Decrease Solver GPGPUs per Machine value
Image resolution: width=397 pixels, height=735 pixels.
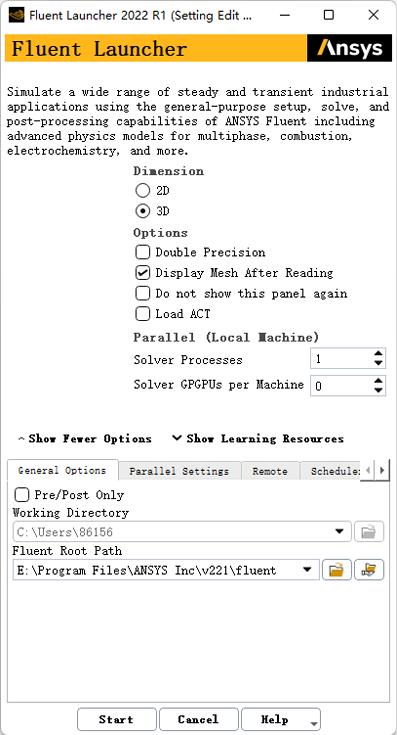point(378,390)
